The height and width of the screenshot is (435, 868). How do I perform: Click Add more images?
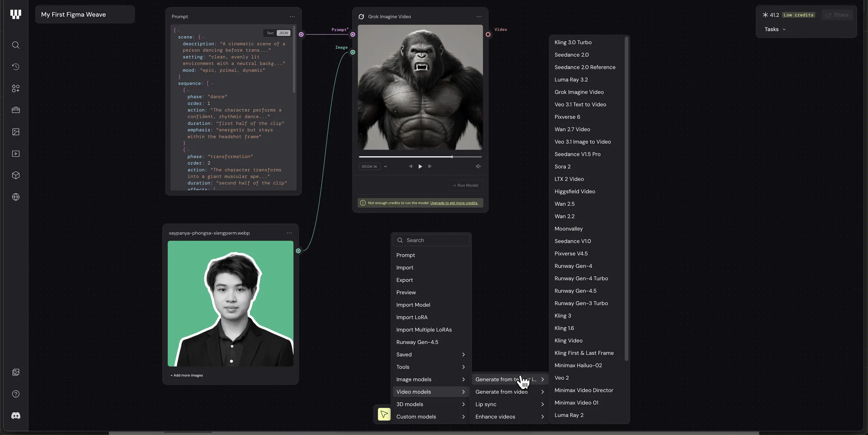pyautogui.click(x=187, y=376)
